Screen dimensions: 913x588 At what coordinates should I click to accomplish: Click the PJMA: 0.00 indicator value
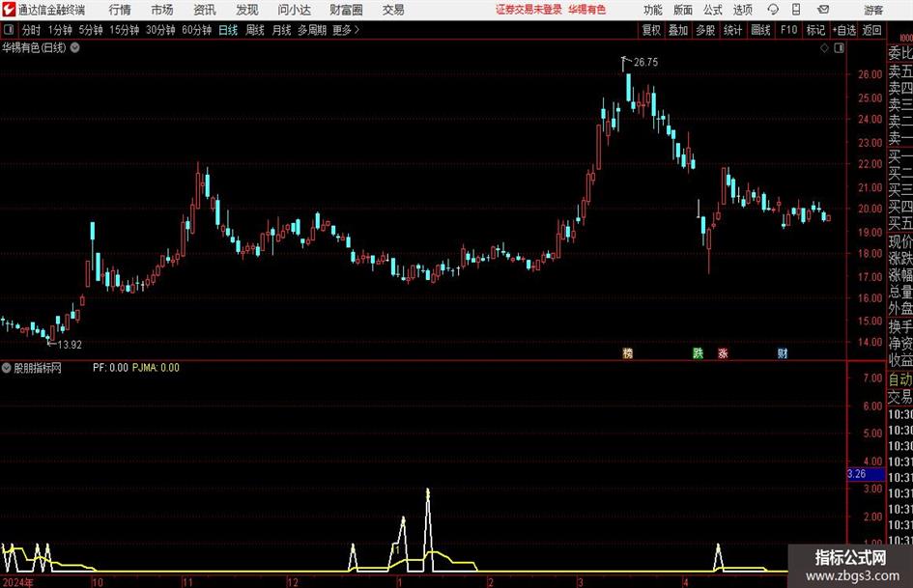[156, 368]
